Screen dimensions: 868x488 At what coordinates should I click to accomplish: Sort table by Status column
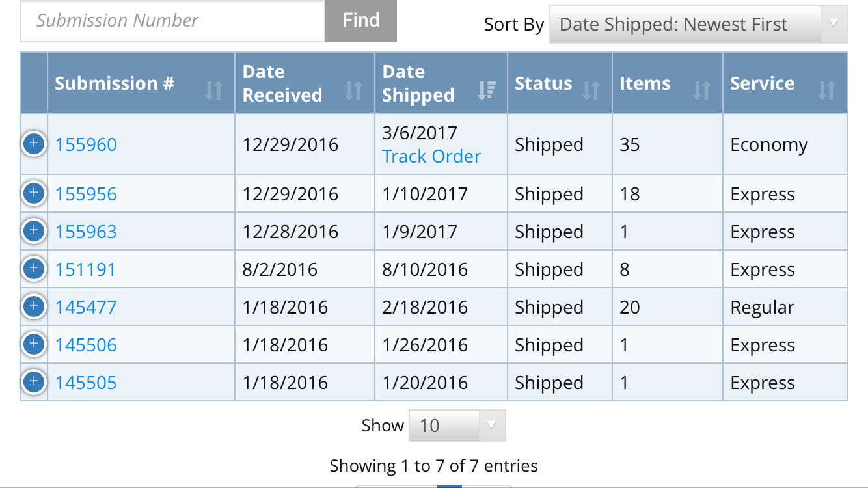pos(591,90)
